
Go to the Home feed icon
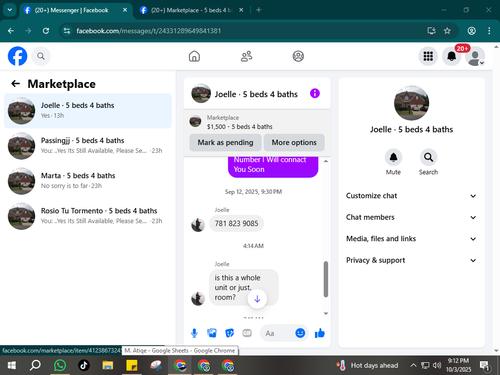pos(194,56)
